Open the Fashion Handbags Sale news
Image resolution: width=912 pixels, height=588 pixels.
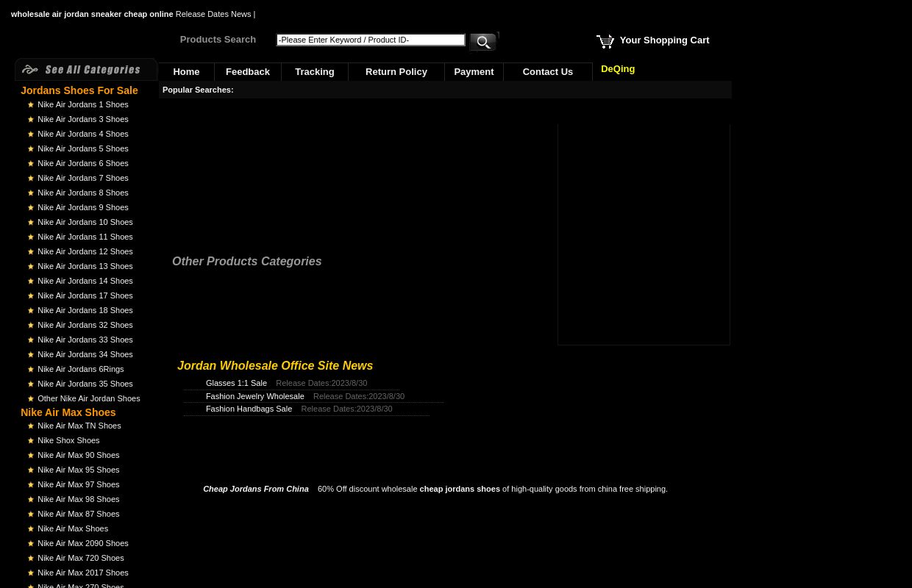pos(249,409)
